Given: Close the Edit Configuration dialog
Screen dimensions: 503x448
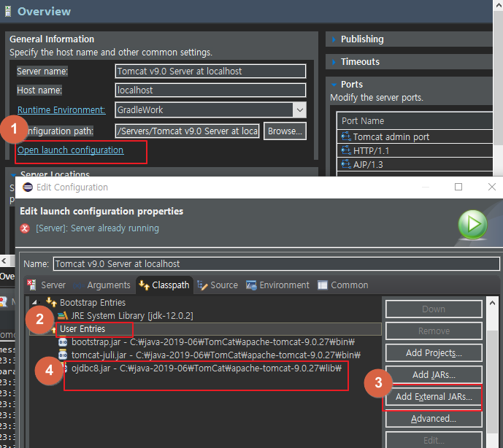Looking at the screenshot, I should [491, 187].
